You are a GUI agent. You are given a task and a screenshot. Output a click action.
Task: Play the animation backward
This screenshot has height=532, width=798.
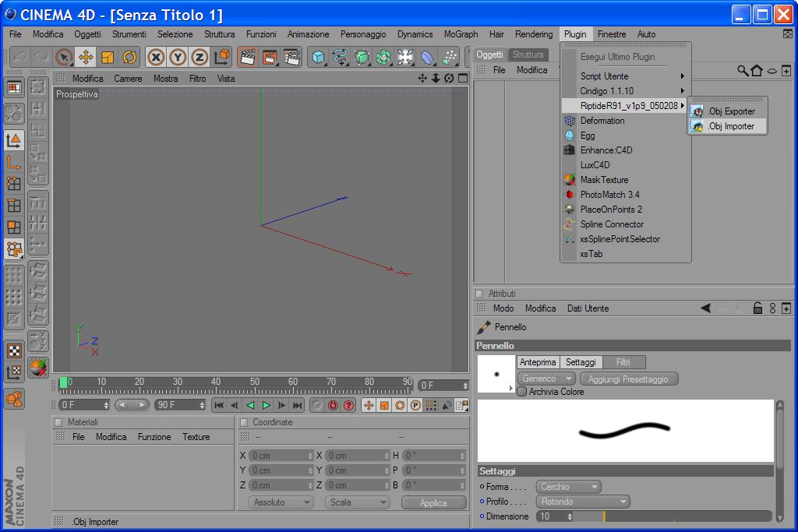pyautogui.click(x=250, y=405)
